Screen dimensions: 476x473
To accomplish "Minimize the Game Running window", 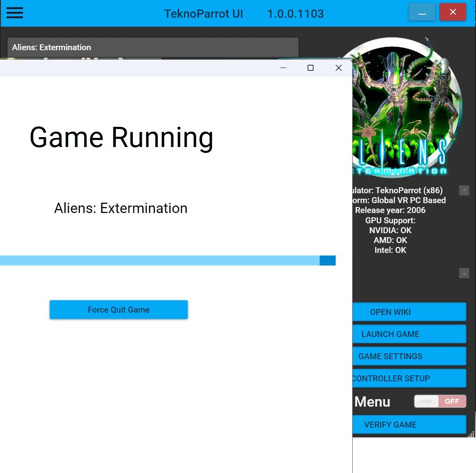I will pyautogui.click(x=283, y=68).
